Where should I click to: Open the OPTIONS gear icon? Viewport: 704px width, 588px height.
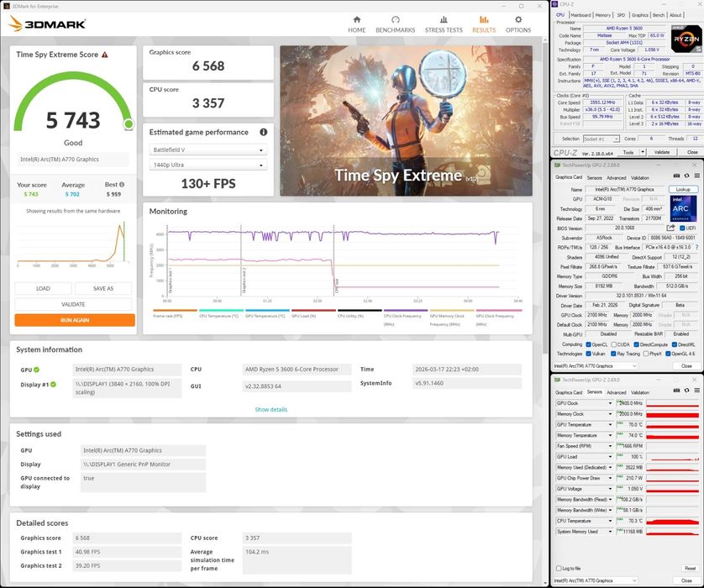point(517,20)
